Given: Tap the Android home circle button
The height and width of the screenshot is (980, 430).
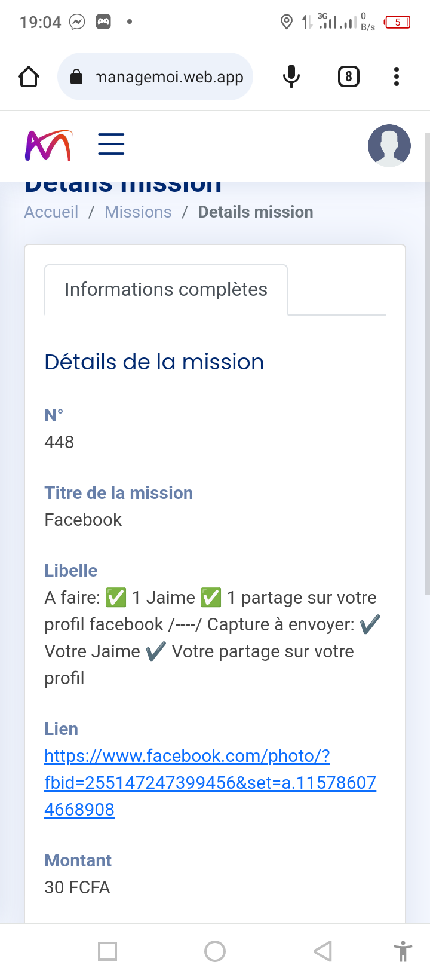Looking at the screenshot, I should [x=215, y=951].
